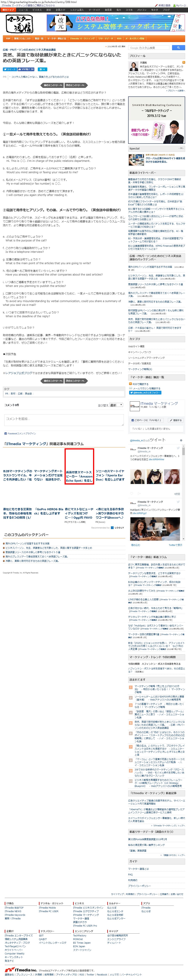188x980 pixels.
Task: Click the Hatena B! bookmark button
Action: tap(42, 69)
